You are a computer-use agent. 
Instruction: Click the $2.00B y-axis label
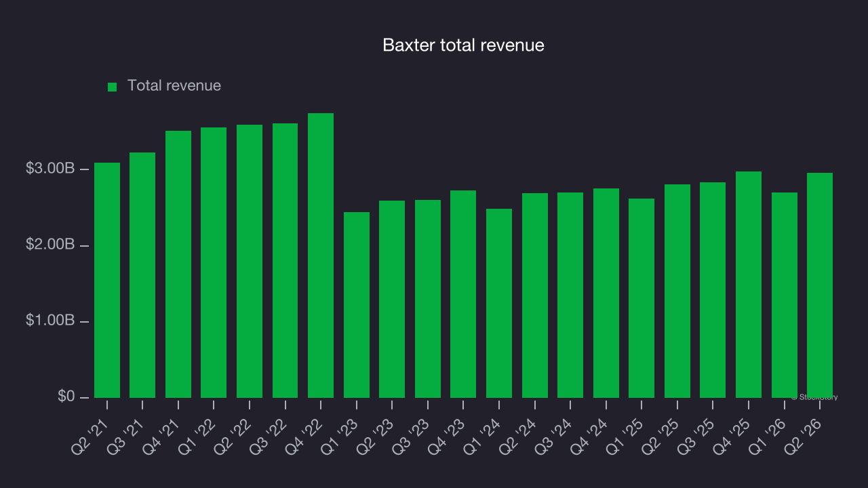tap(50, 245)
